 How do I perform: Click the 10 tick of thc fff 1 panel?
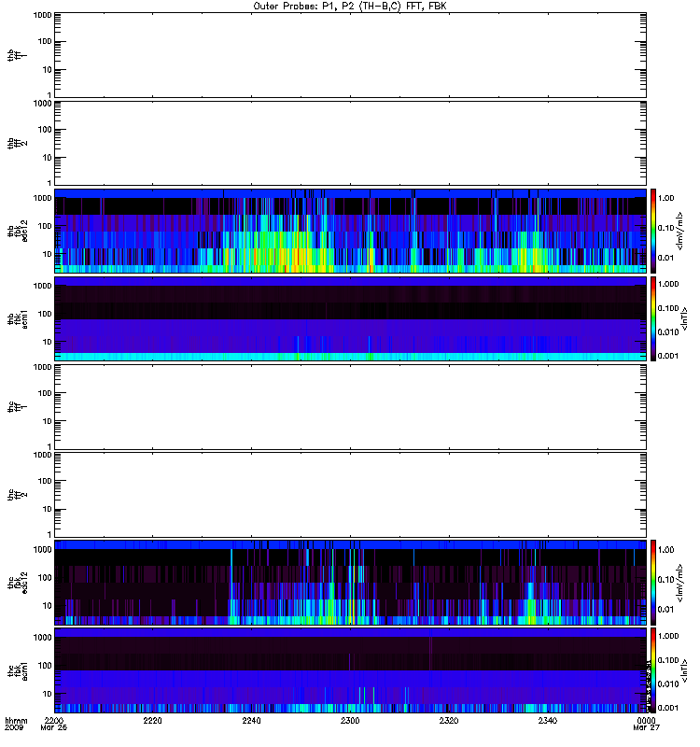(x=47, y=422)
